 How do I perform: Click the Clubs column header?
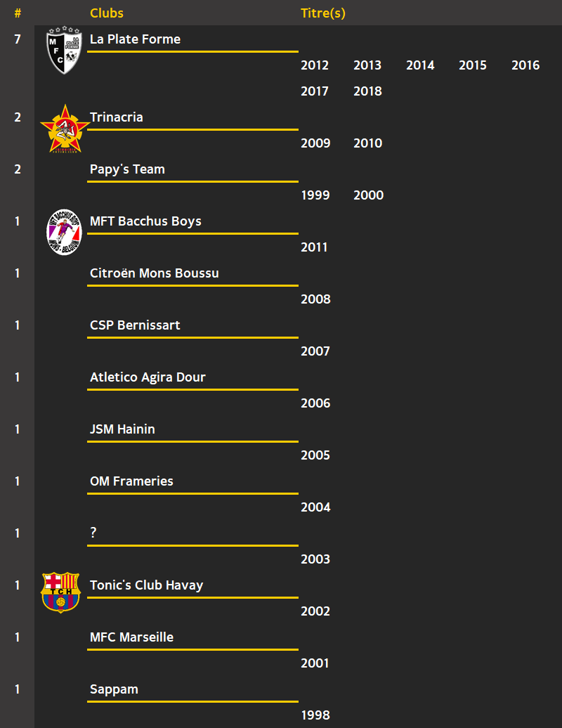(x=107, y=13)
